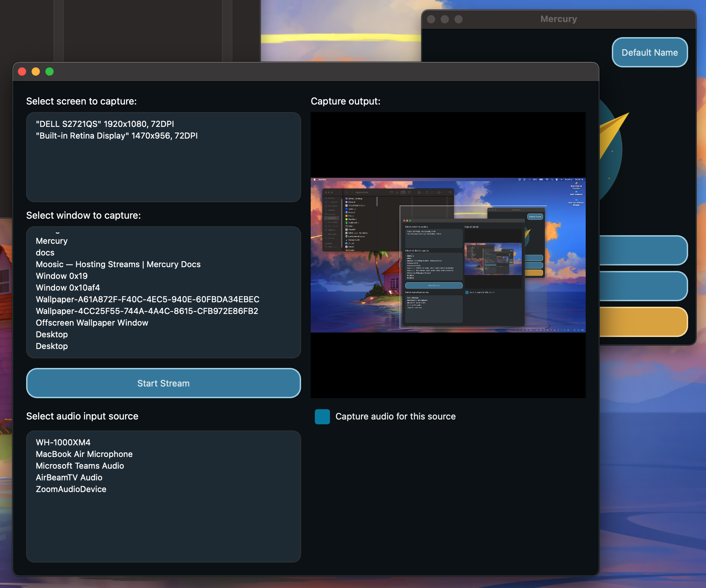Select MacBook Air Microphone audio source
The image size is (706, 588).
84,454
